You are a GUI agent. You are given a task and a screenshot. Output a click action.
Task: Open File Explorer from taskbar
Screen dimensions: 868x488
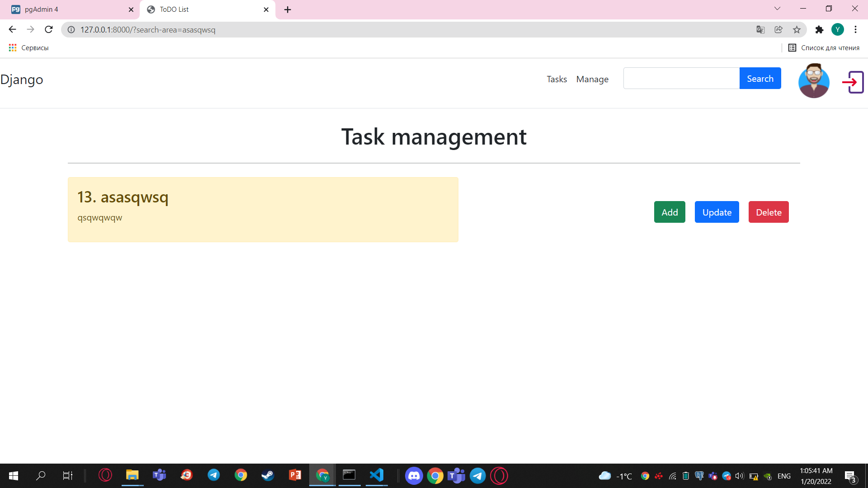pyautogui.click(x=132, y=476)
